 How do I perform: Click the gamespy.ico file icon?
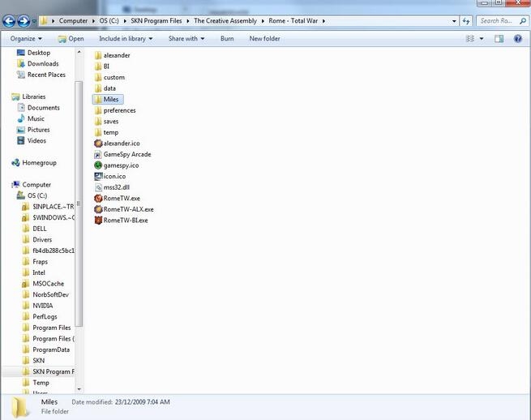(x=98, y=165)
